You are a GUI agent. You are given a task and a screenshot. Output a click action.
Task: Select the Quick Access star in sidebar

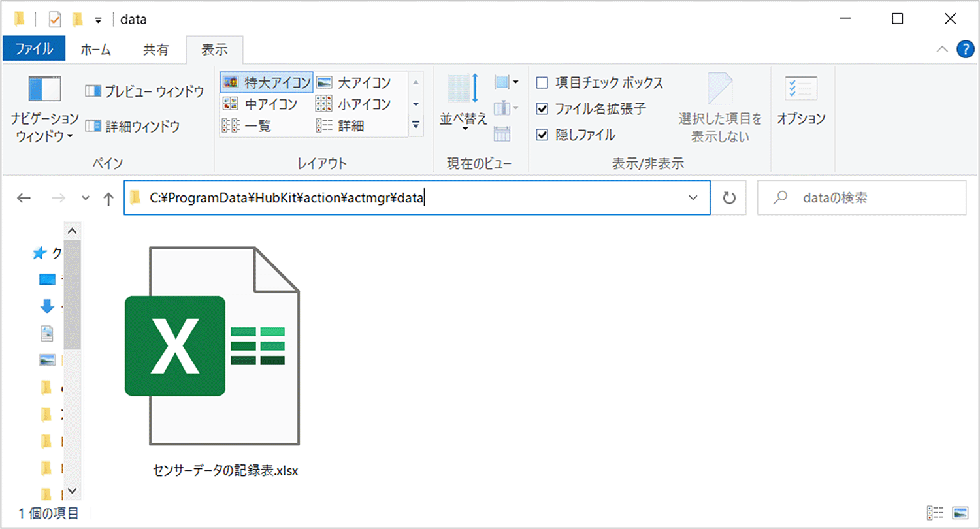click(40, 253)
